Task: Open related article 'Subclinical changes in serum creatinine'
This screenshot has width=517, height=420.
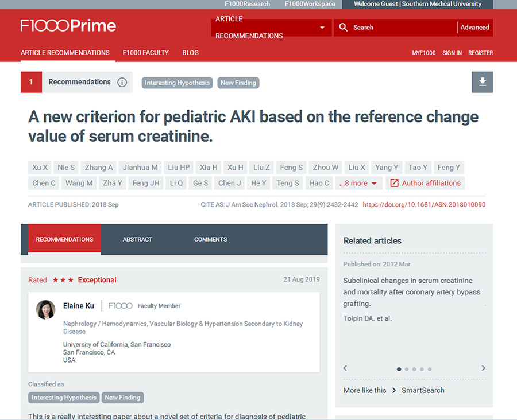Action: coord(411,292)
